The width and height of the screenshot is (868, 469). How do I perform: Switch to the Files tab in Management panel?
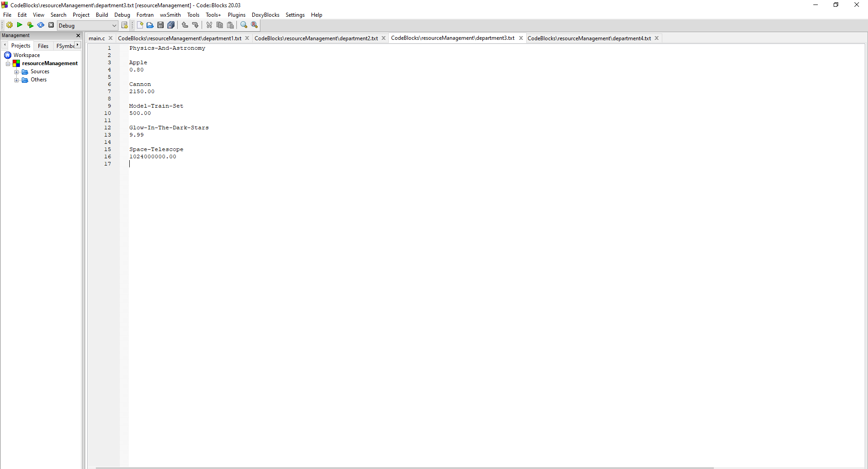pyautogui.click(x=42, y=45)
